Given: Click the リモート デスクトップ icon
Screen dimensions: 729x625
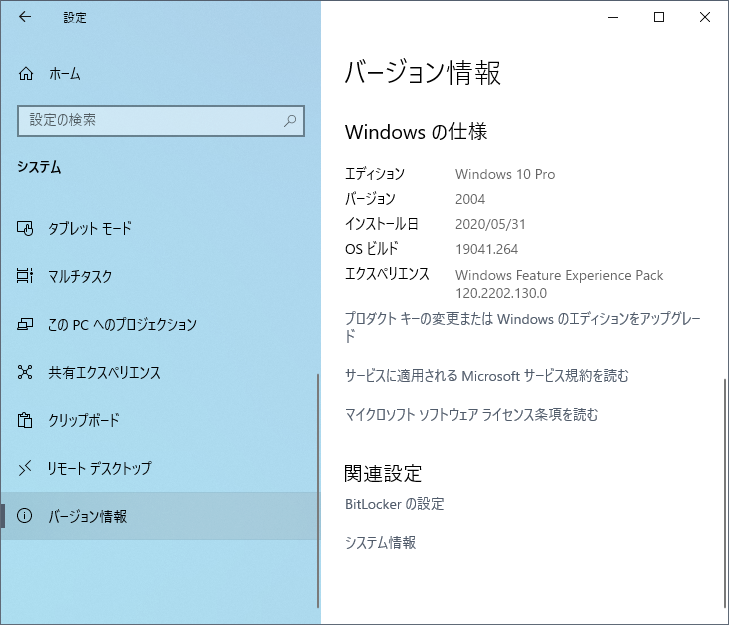Looking at the screenshot, I should pyautogui.click(x=25, y=468).
